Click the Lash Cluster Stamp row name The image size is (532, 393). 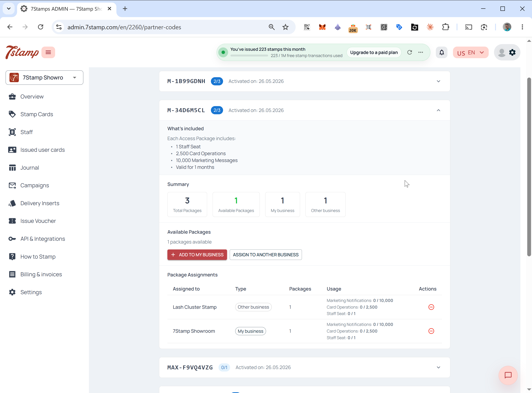tap(194, 307)
